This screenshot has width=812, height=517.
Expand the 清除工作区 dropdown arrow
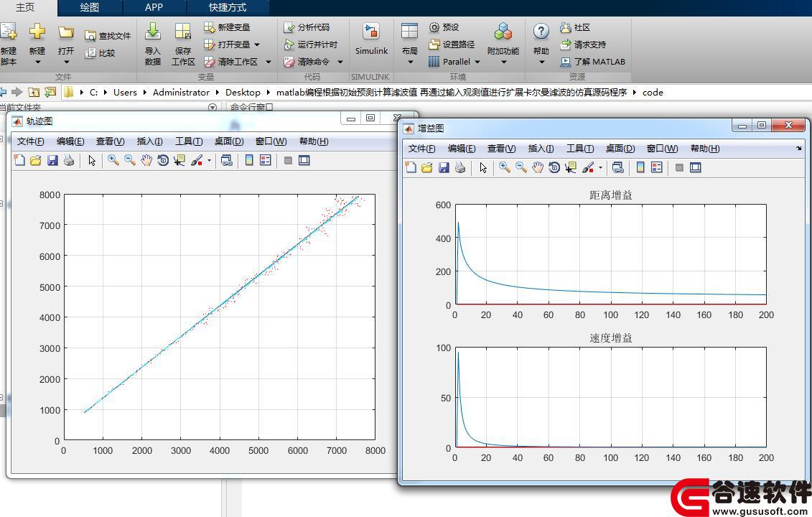269,62
